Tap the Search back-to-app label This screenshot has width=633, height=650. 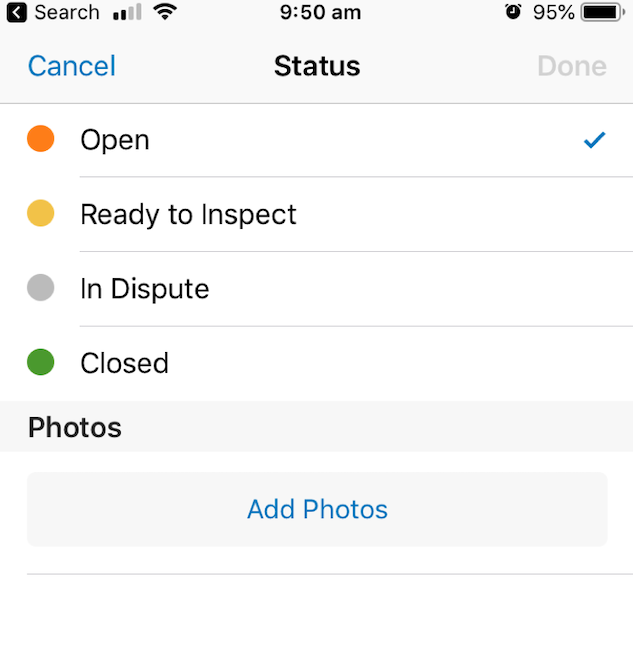tap(67, 12)
